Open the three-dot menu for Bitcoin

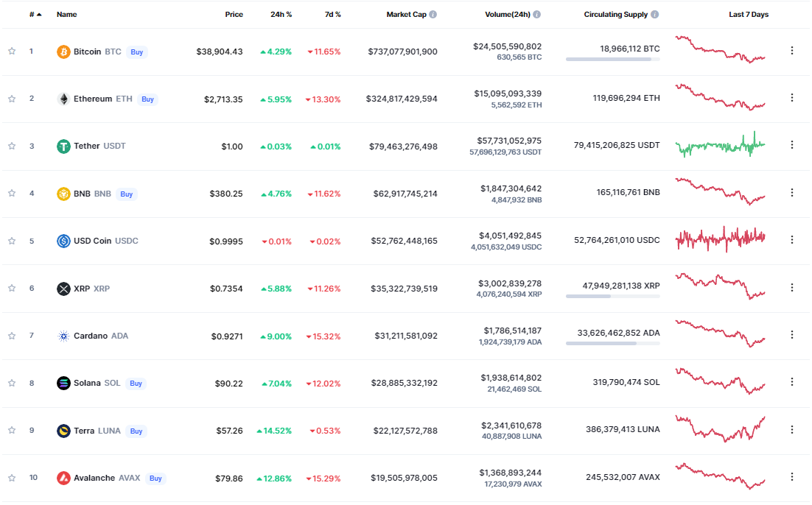[792, 51]
